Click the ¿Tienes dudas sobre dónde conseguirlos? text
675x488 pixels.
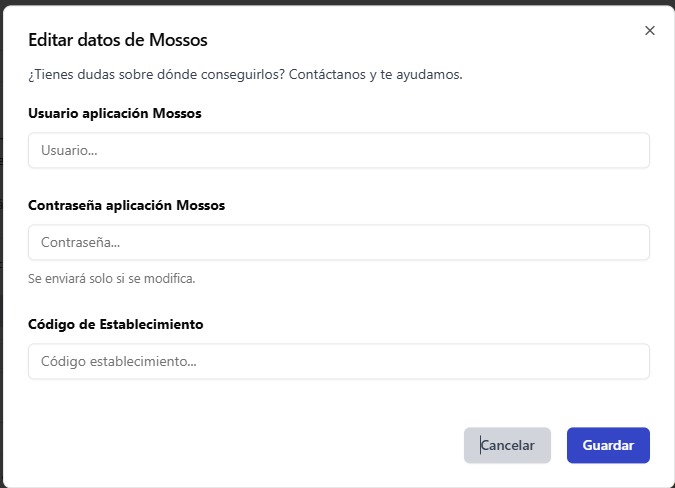click(157, 74)
